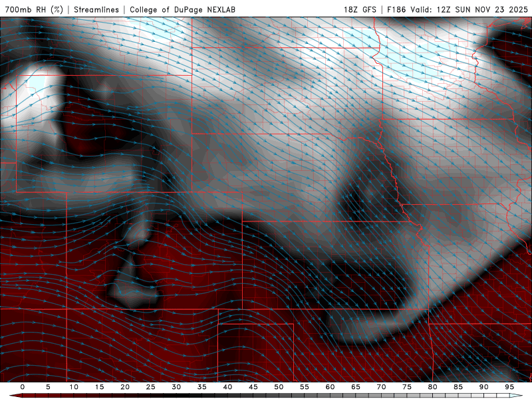Viewport: 532px width, 399px height.
Task: Click the 10 value on color scale
Action: 74,387
